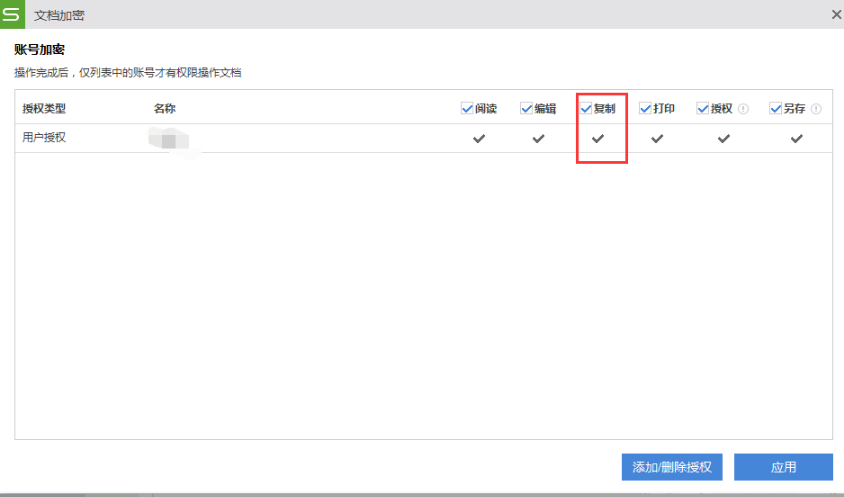
Task: Click the green WPS logo in title bar
Action: tap(12, 14)
